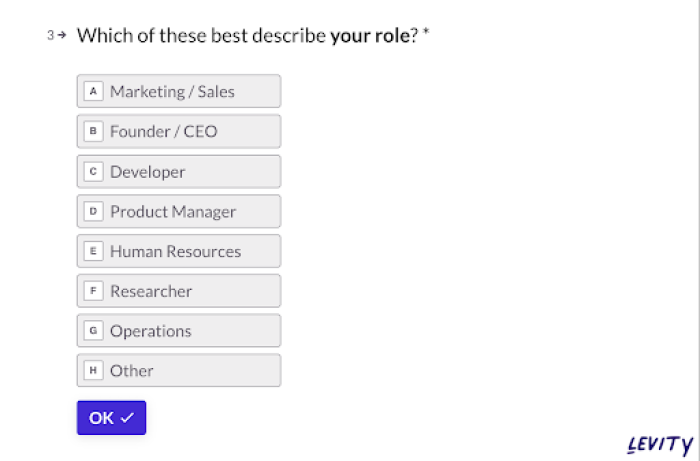Click the F key badge icon
This screenshot has height=461, width=700.
point(93,291)
